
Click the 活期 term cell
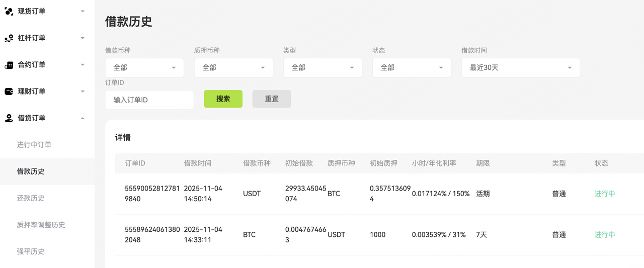click(x=483, y=194)
